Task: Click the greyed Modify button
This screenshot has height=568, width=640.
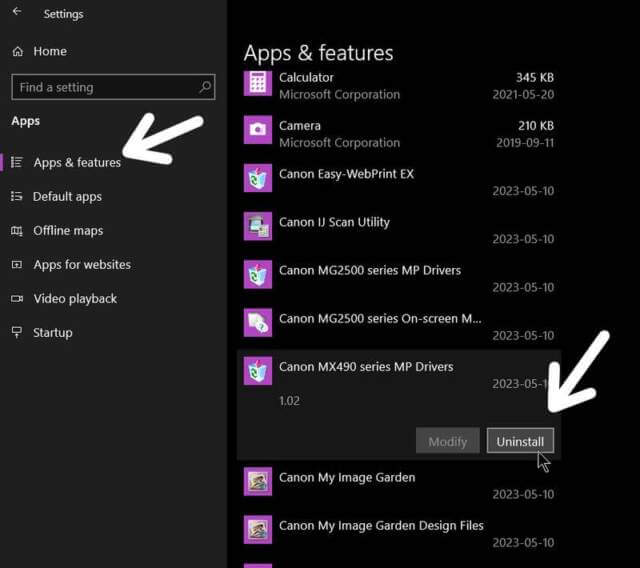Action: (x=448, y=441)
